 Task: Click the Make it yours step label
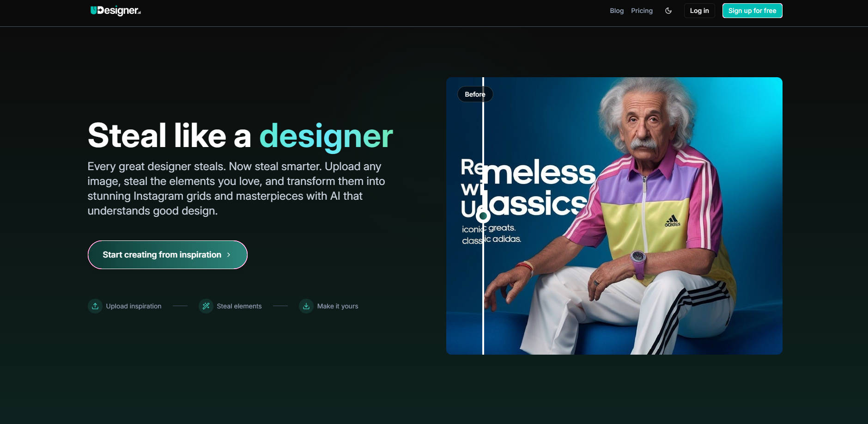click(338, 306)
